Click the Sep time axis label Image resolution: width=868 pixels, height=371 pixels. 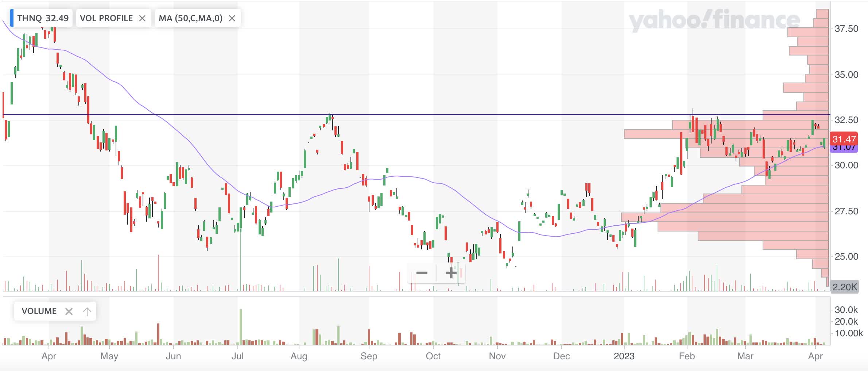[x=369, y=356]
